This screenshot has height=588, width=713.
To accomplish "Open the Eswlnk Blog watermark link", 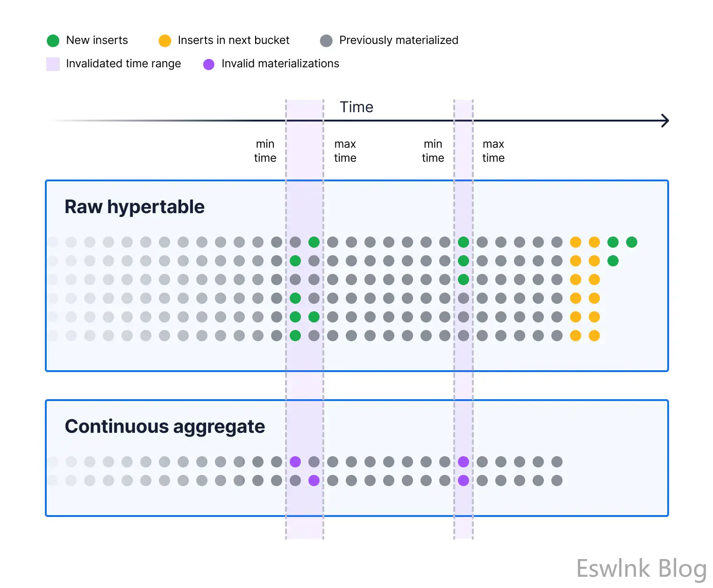I will [641, 568].
